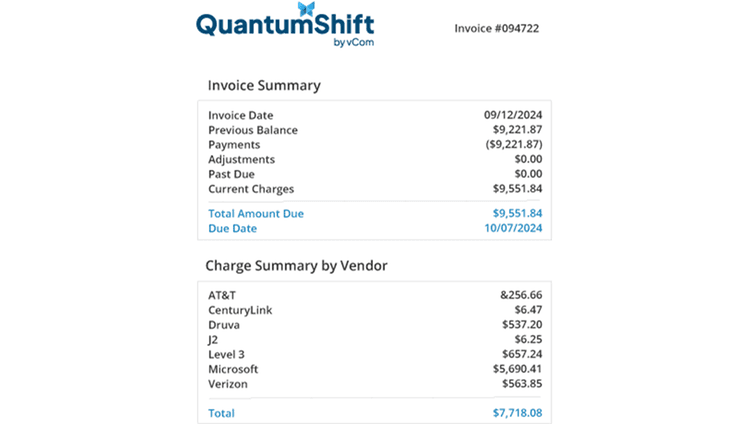This screenshot has width=750, height=424.
Task: Select the 10/07/2024 due date value
Action: point(513,228)
